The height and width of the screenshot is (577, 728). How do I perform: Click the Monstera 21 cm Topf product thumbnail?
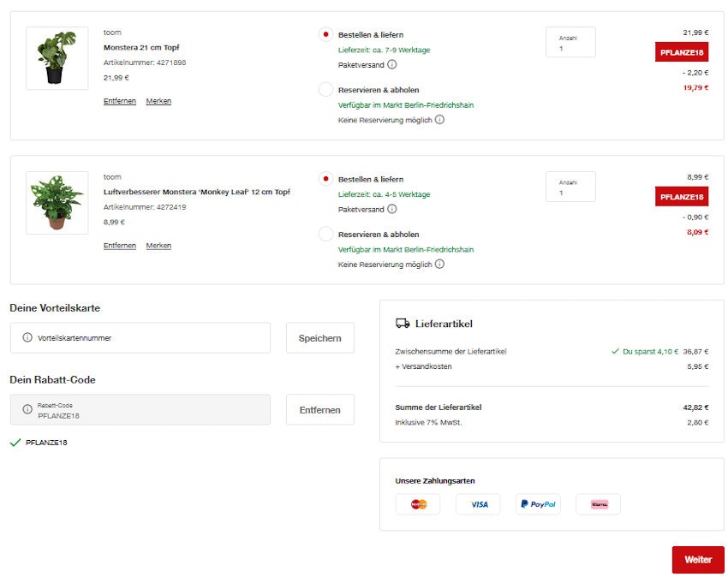pyautogui.click(x=57, y=58)
